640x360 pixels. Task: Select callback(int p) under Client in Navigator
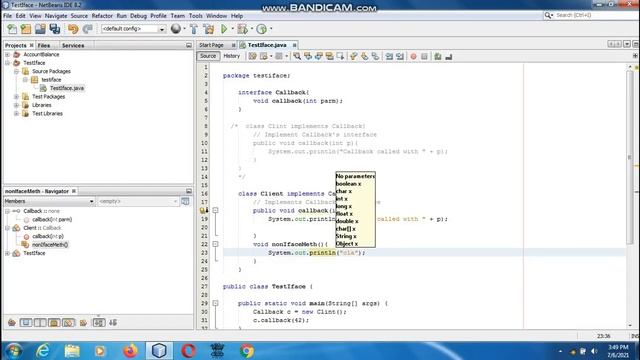48,236
